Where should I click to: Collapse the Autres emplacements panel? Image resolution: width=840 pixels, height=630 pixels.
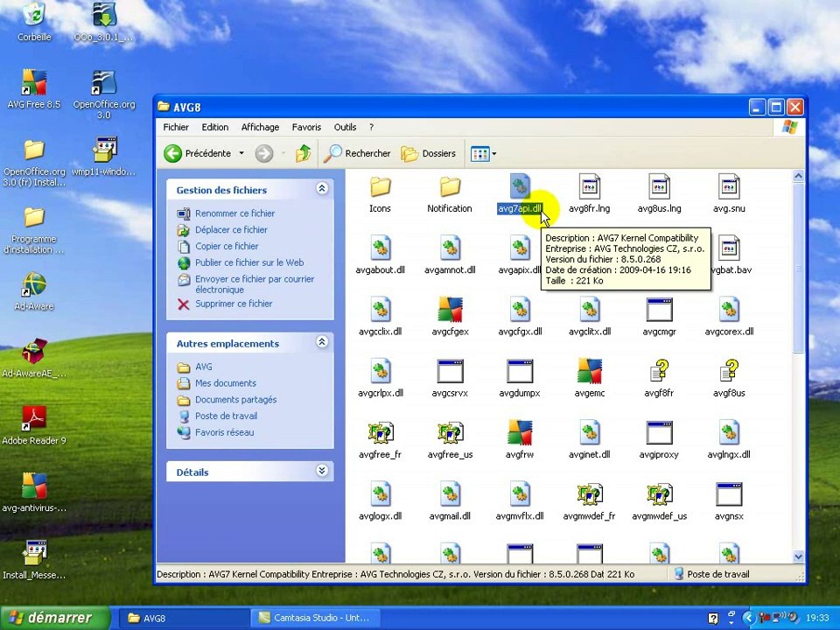click(322, 342)
